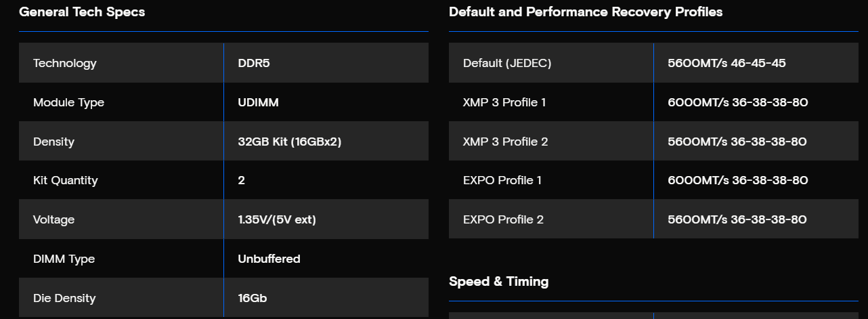The width and height of the screenshot is (868, 319).
Task: Click the EXPO Profile 1 label
Action: click(x=502, y=181)
